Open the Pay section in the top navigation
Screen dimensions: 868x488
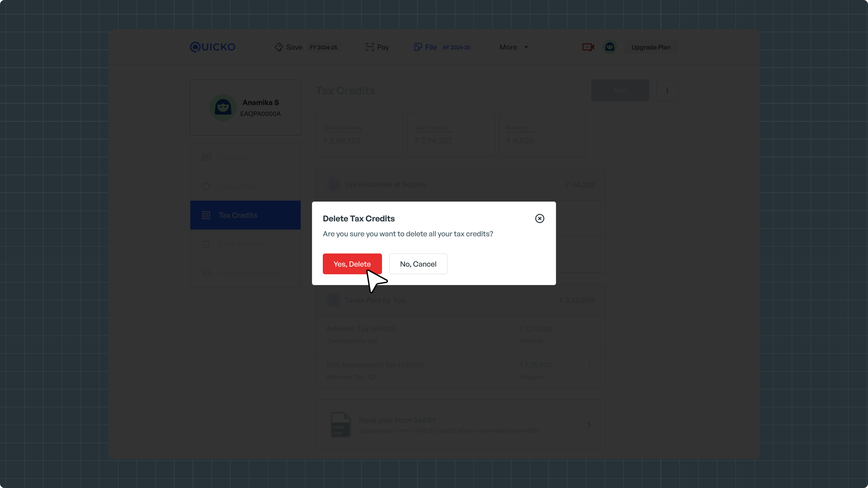click(x=377, y=47)
